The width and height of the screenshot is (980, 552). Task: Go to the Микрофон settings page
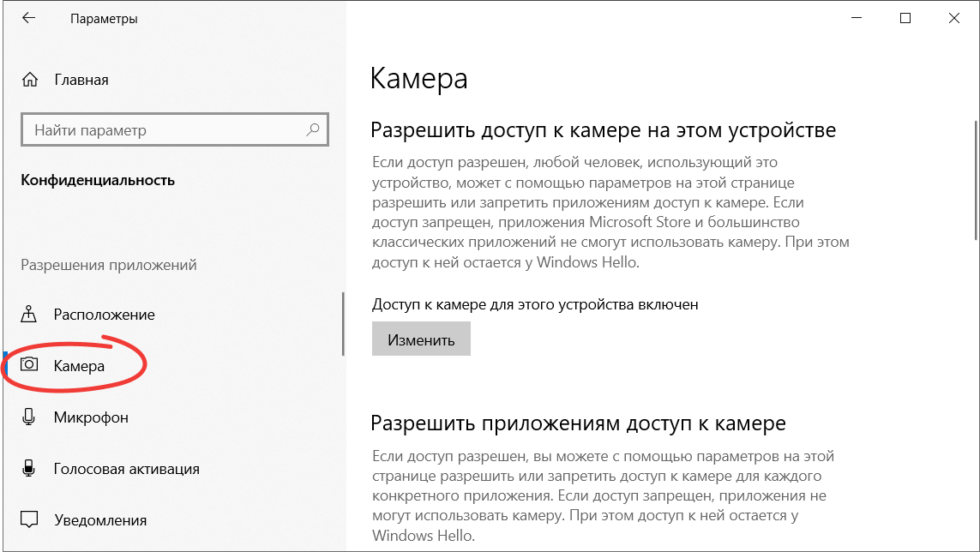91,417
